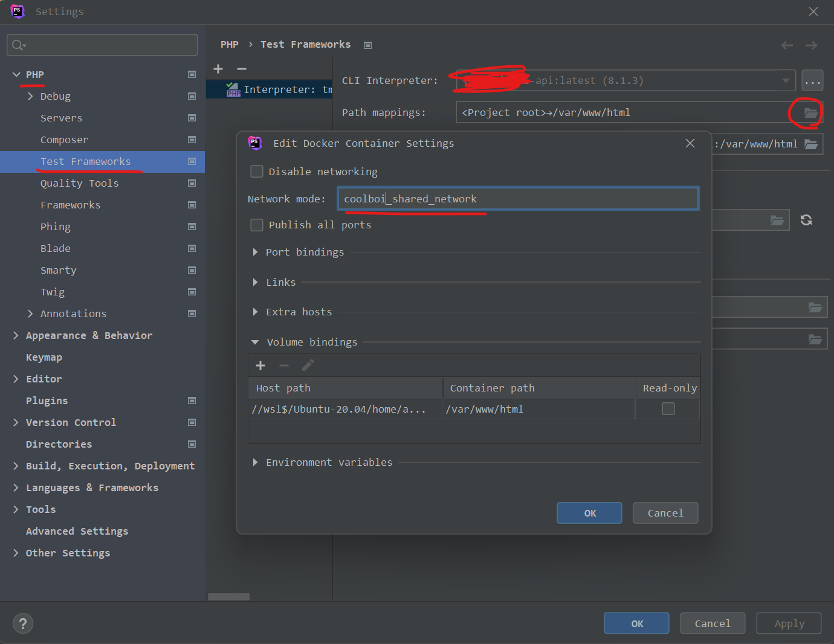
Task: Click the project-level icon beside Servers
Action: (192, 118)
